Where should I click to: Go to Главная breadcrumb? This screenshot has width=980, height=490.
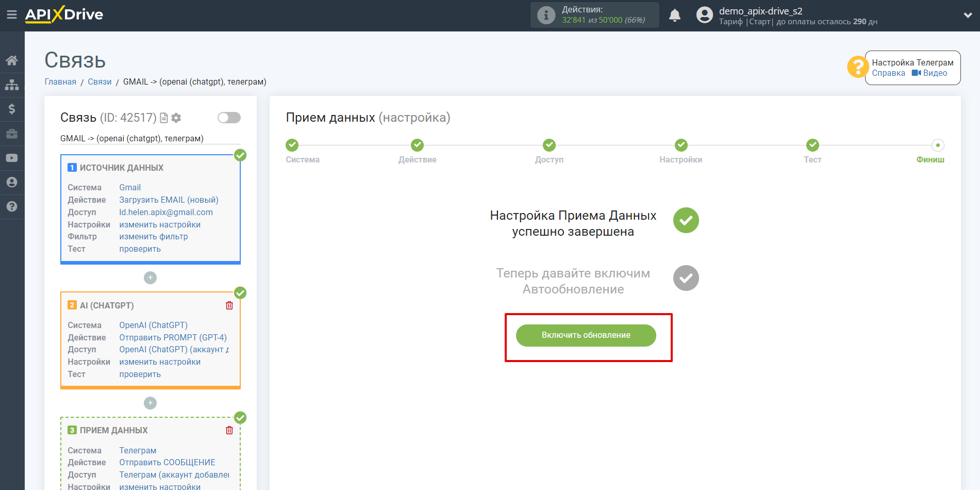(60, 81)
